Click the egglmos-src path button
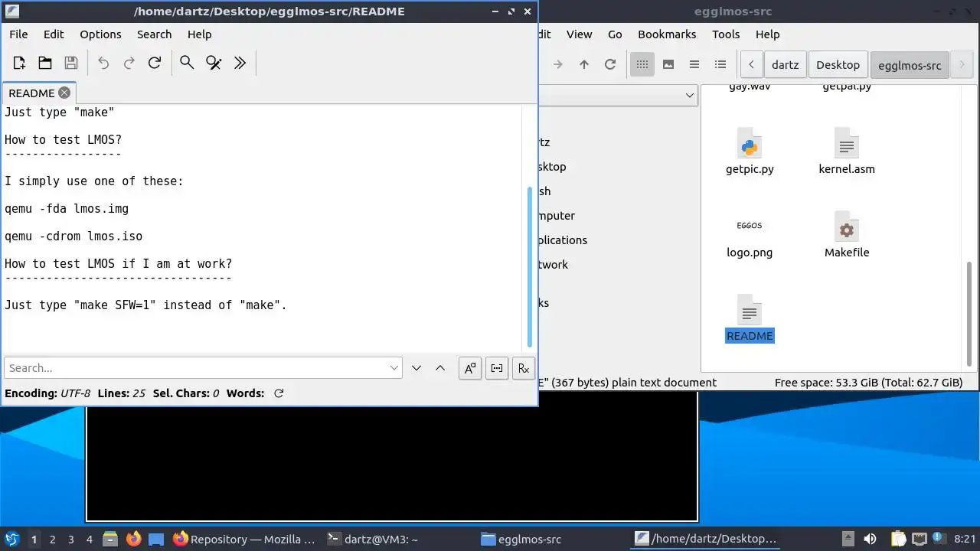Viewport: 980px width, 551px height. tap(910, 64)
